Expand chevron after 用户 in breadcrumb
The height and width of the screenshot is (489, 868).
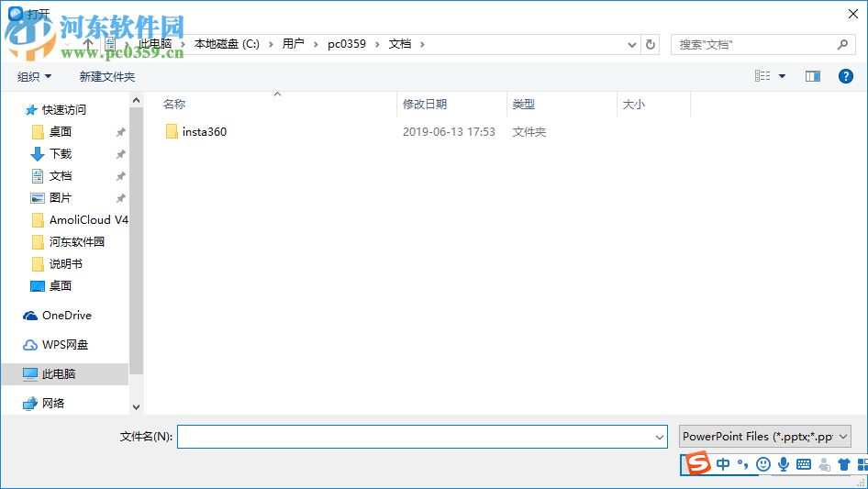tap(316, 44)
